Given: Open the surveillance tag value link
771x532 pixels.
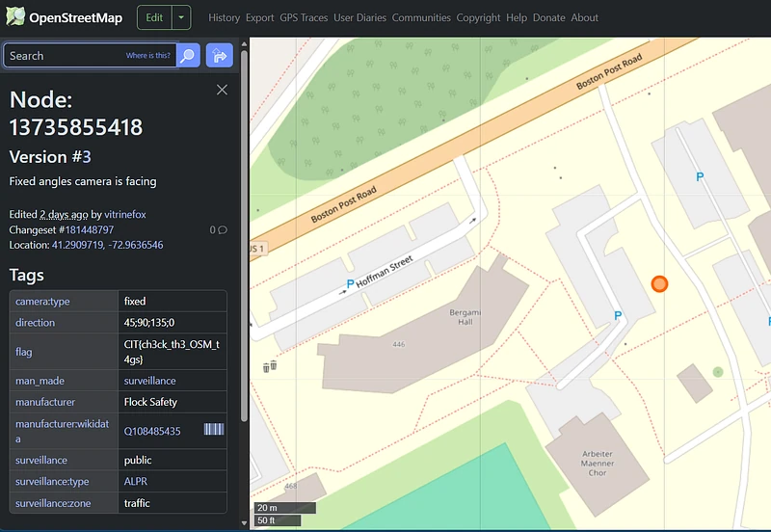Looking at the screenshot, I should (x=149, y=381).
